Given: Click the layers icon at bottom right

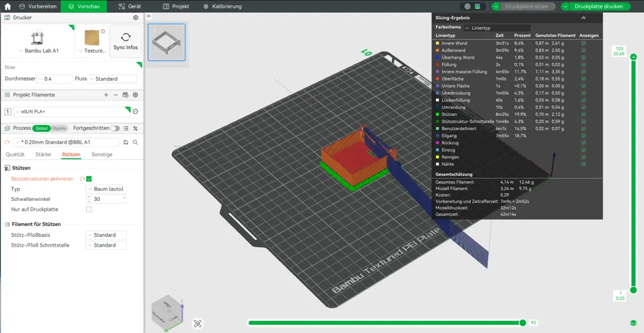Looking at the screenshot, I should (x=633, y=323).
